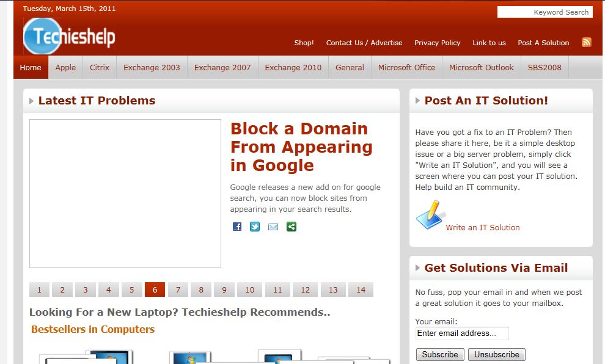Open the Exchange 2007 category
The height and width of the screenshot is (364, 605).
click(x=222, y=67)
